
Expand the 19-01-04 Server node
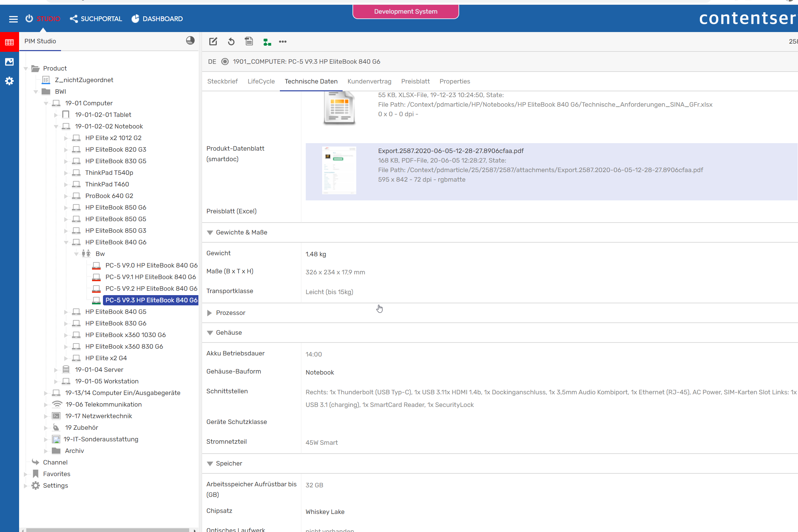pyautogui.click(x=56, y=370)
